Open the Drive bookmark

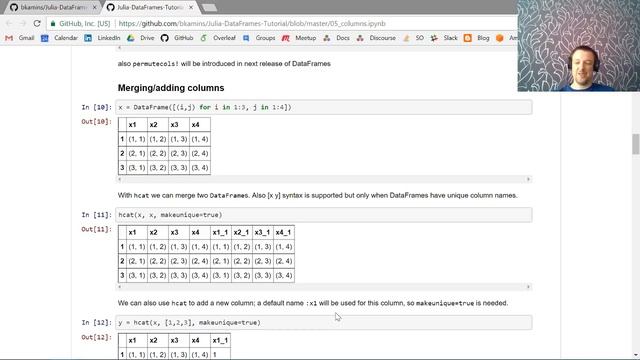141,38
